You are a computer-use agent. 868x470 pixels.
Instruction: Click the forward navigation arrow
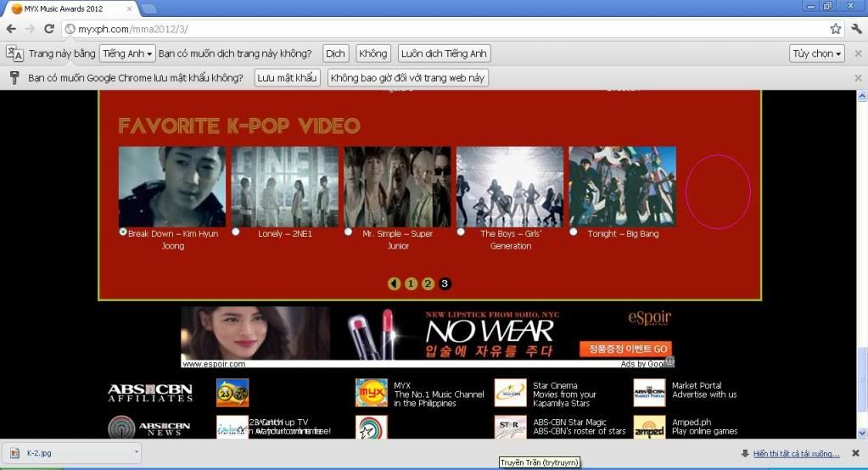(x=30, y=29)
